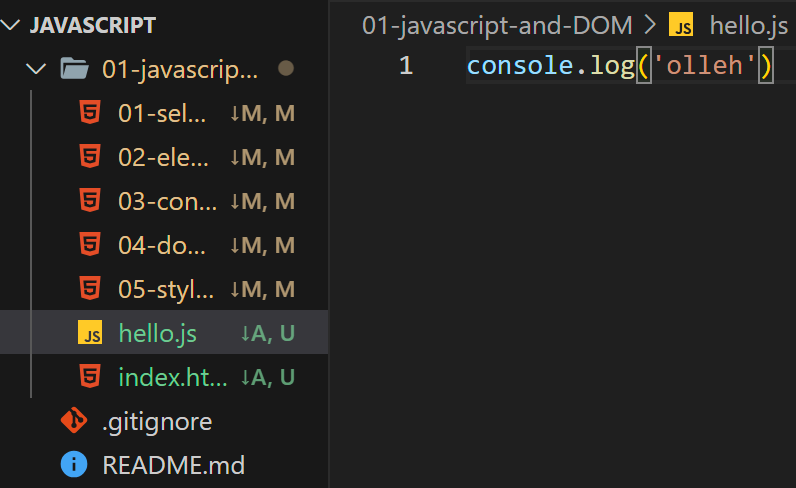Click the JS icon in the breadcrumb
Image resolution: width=796 pixels, height=488 pixels.
[x=681, y=24]
